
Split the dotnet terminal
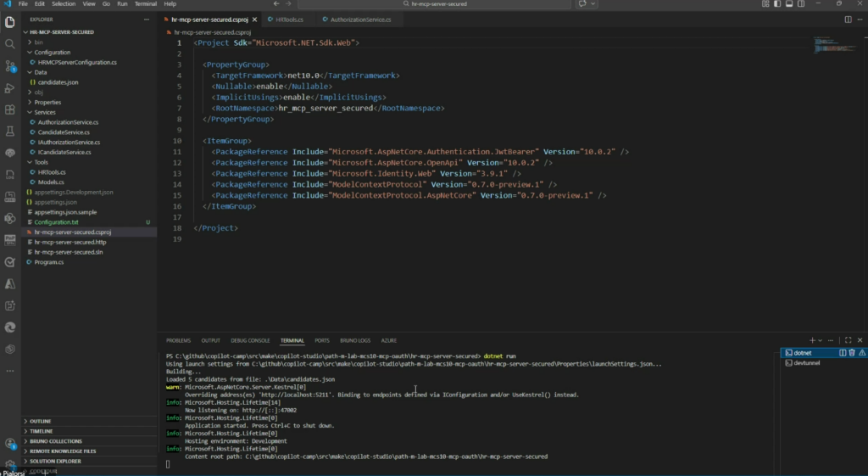pyautogui.click(x=842, y=352)
